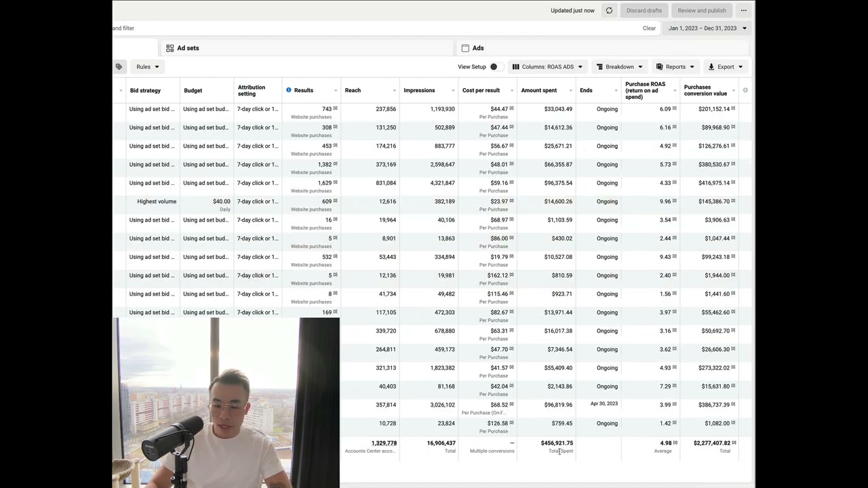Image resolution: width=868 pixels, height=488 pixels.
Task: Click the info icon beside $126.58 cost
Action: pos(511,423)
